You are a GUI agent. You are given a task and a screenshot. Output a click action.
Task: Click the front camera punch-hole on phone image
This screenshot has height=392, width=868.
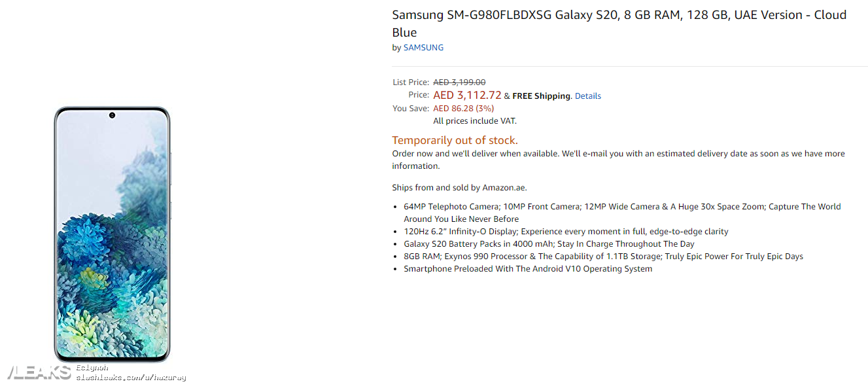click(x=112, y=116)
